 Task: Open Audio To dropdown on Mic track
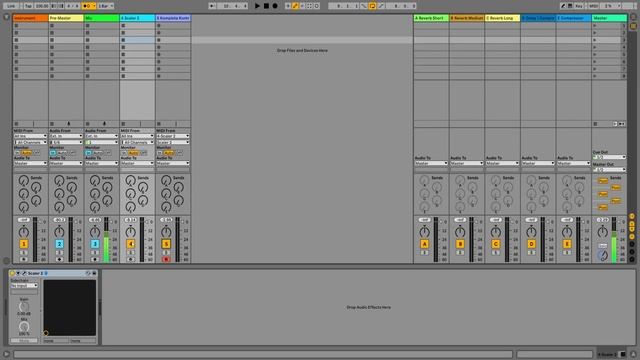click(x=102, y=163)
